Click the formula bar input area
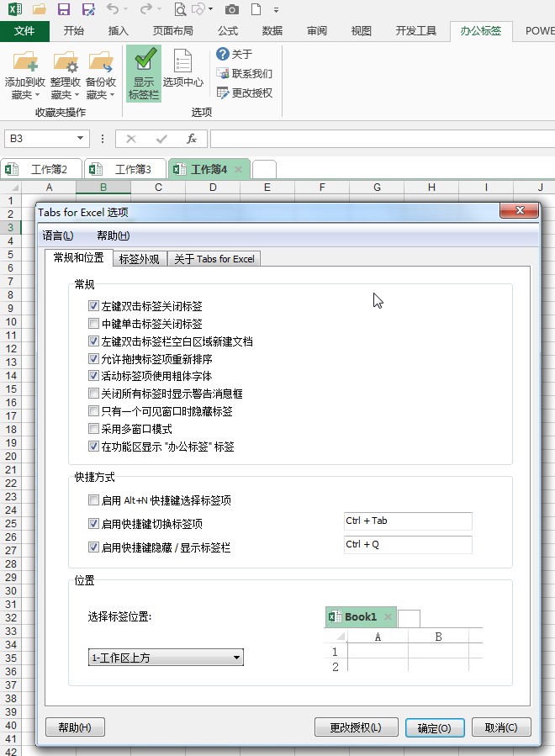The height and width of the screenshot is (756, 555). (x=383, y=139)
